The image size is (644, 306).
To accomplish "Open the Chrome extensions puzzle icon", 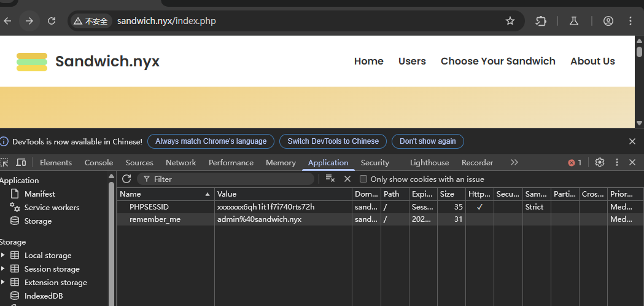I will [x=541, y=21].
